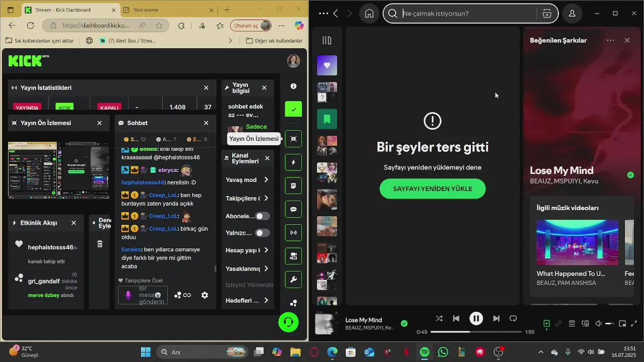Image resolution: width=644 pixels, height=362 pixels.
Task: Open Edge tab list dropdown at top left
Action: click(11, 10)
